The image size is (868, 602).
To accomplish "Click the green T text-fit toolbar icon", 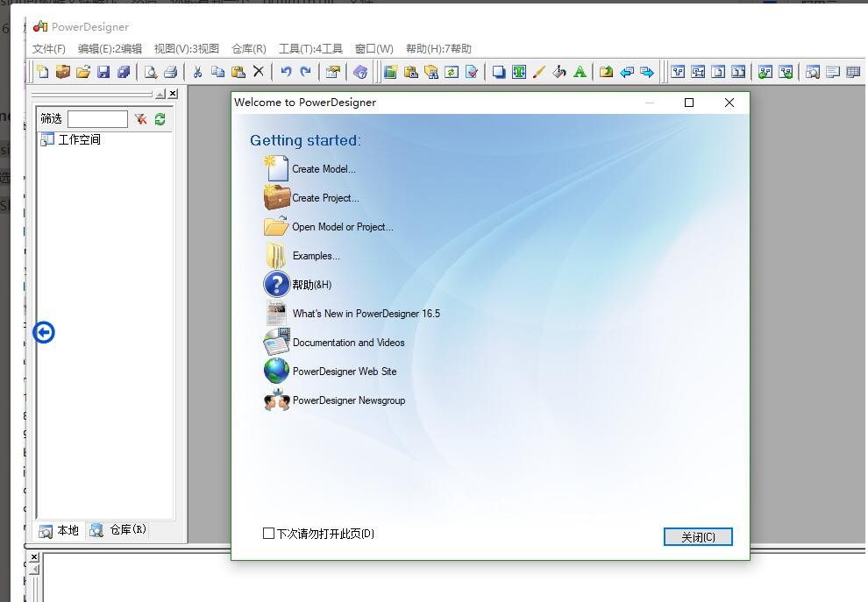I will point(519,72).
